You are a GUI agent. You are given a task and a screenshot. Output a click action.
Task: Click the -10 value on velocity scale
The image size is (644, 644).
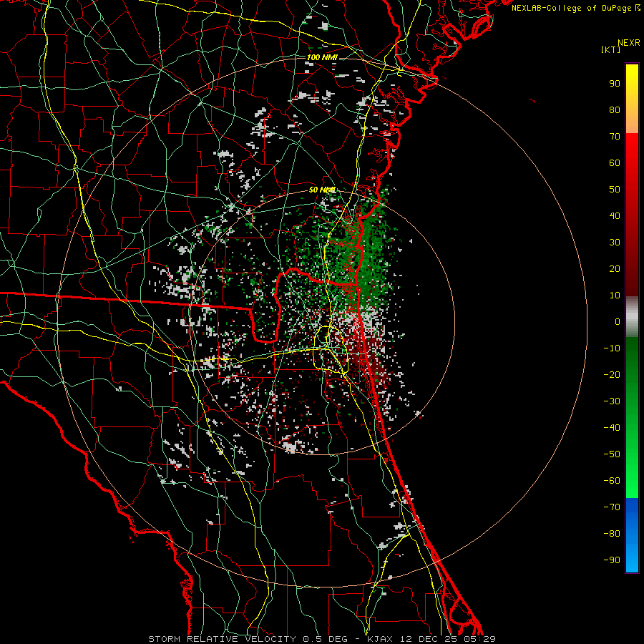pos(612,348)
